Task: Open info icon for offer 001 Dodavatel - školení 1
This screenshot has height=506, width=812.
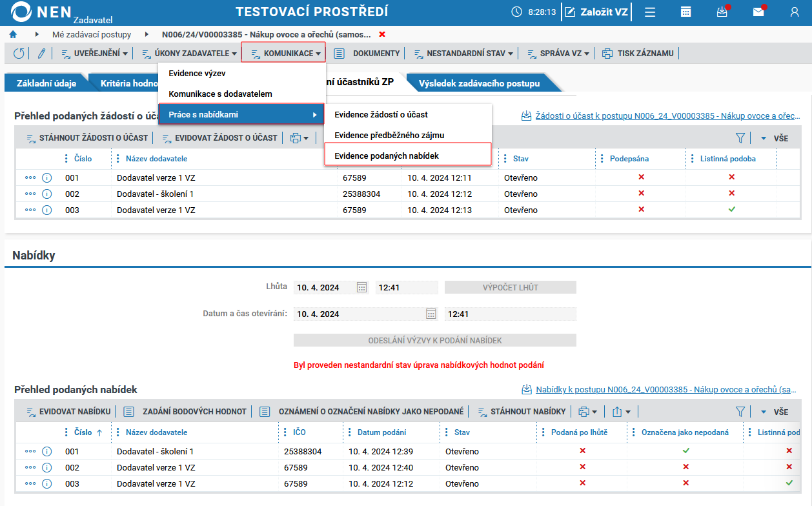Action: tap(46, 451)
